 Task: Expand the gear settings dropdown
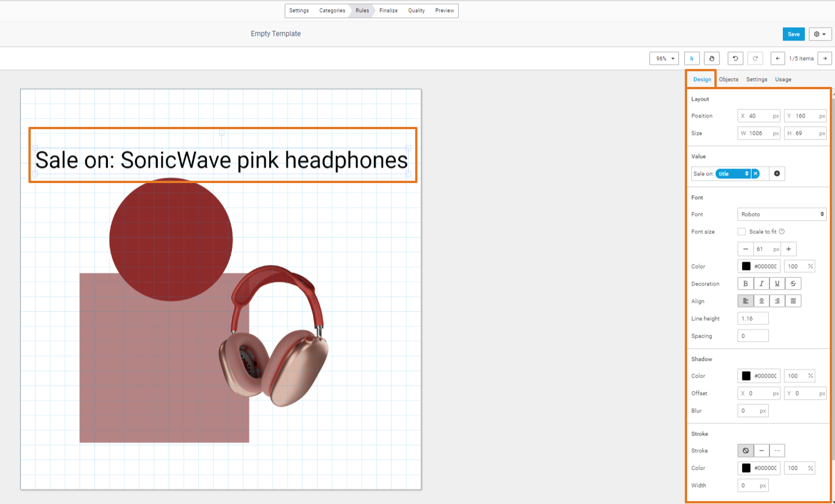[x=820, y=34]
